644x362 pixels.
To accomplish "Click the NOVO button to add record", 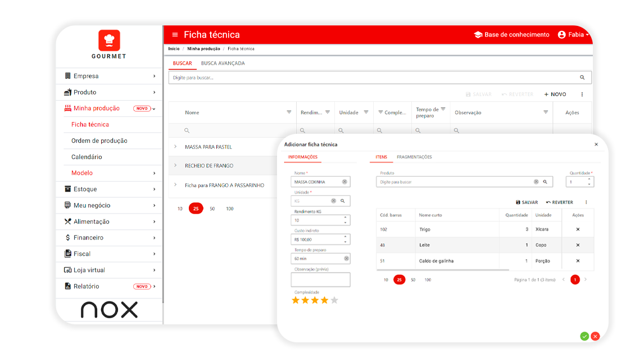I will pyautogui.click(x=555, y=94).
